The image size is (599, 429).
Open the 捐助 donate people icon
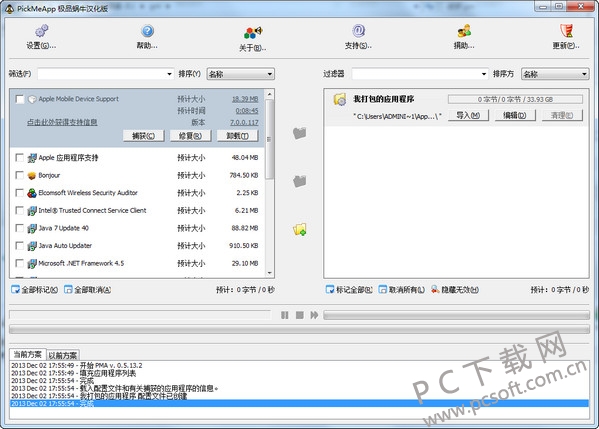(x=464, y=31)
